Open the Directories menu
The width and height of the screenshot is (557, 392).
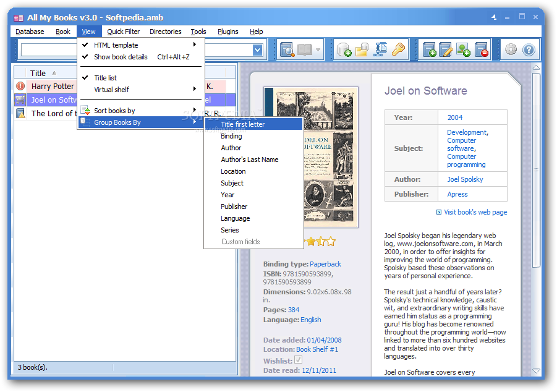[165, 32]
